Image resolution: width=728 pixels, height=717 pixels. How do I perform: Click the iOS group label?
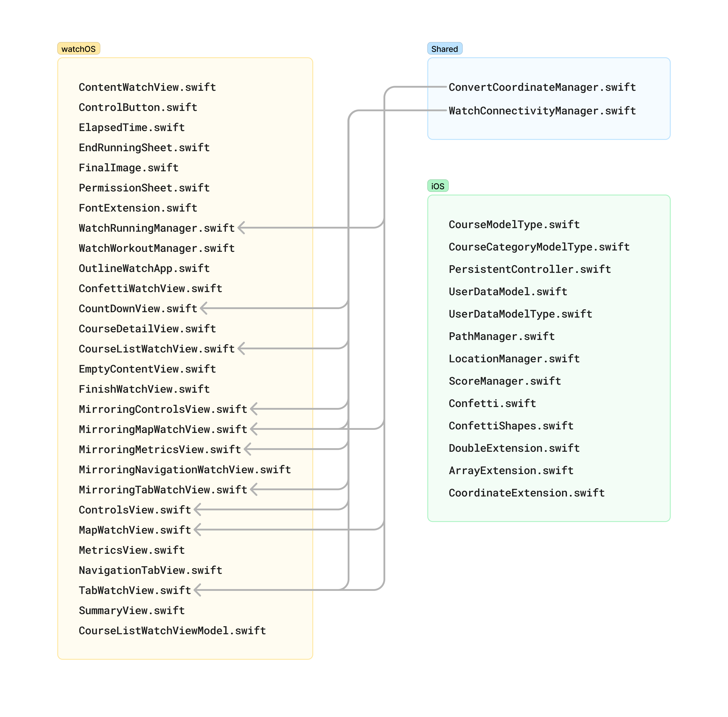437,186
